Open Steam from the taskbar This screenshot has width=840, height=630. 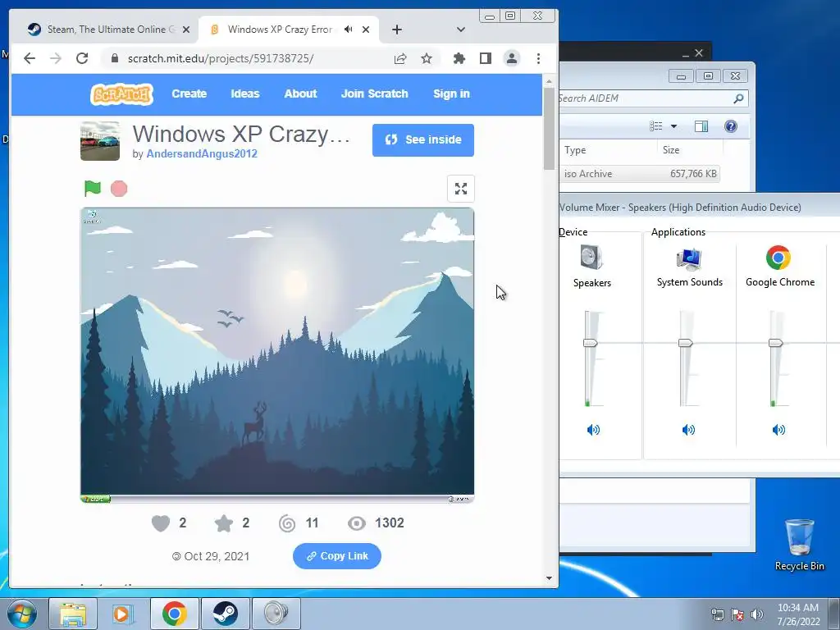click(x=225, y=614)
